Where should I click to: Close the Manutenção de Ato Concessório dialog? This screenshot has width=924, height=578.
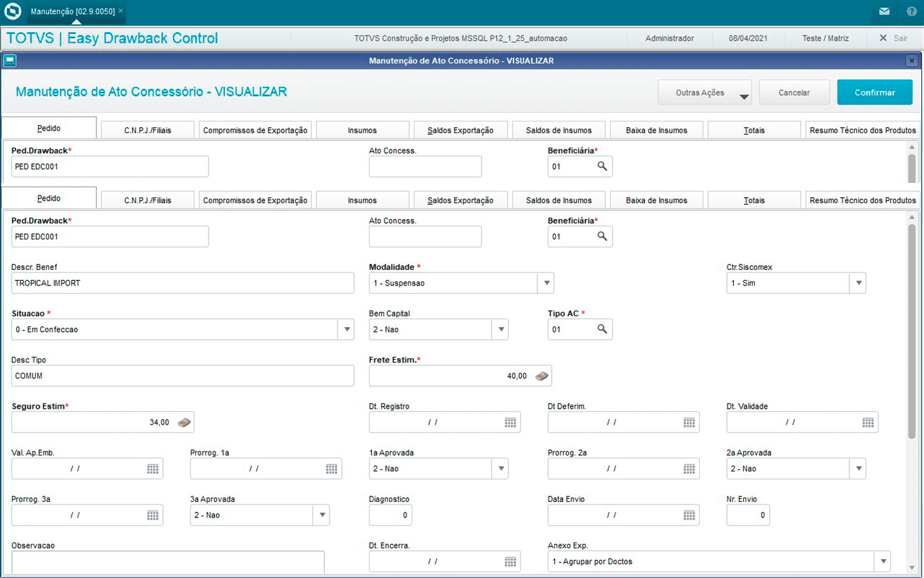912,61
